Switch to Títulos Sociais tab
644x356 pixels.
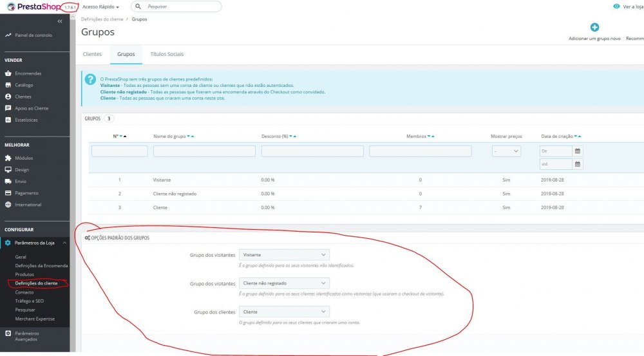(167, 54)
